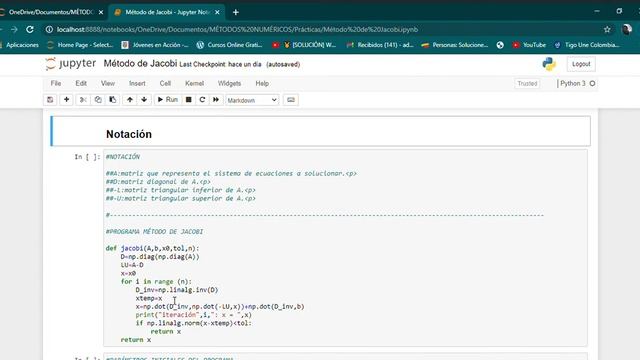Click the line D_inv=np.linalg.inv(D)
Image resolution: width=640 pixels, height=360 pixels.
pos(177,290)
